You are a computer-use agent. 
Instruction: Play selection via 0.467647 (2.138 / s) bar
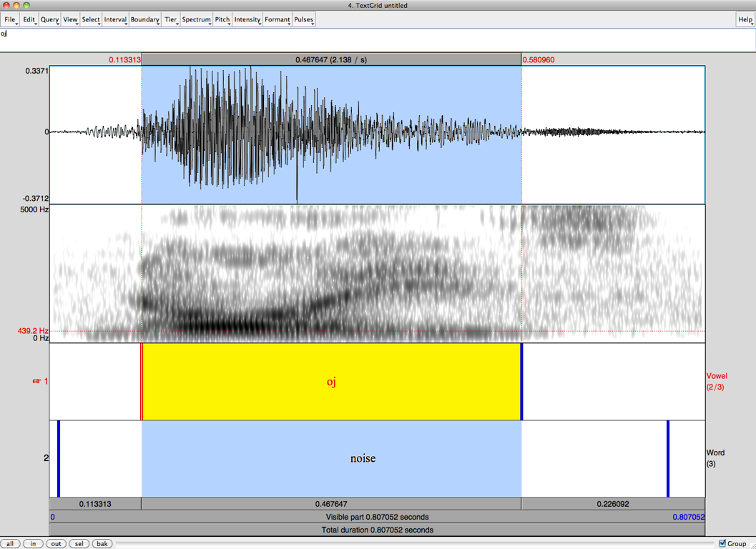point(331,60)
